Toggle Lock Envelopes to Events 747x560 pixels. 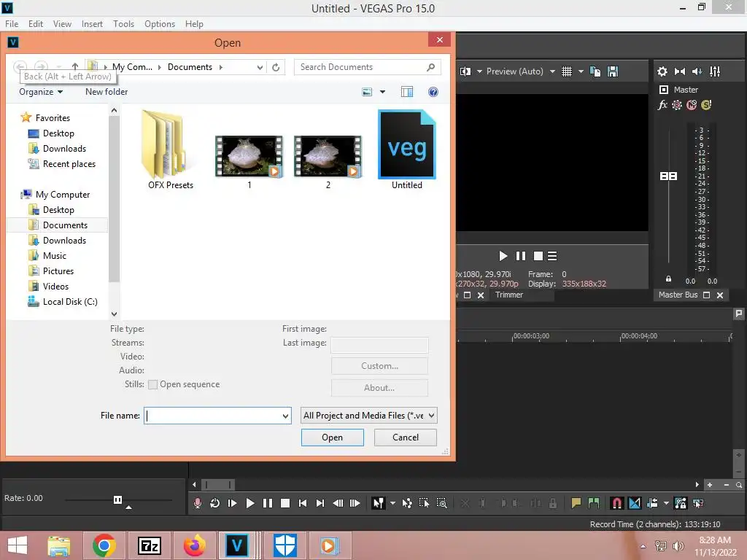pos(681,503)
